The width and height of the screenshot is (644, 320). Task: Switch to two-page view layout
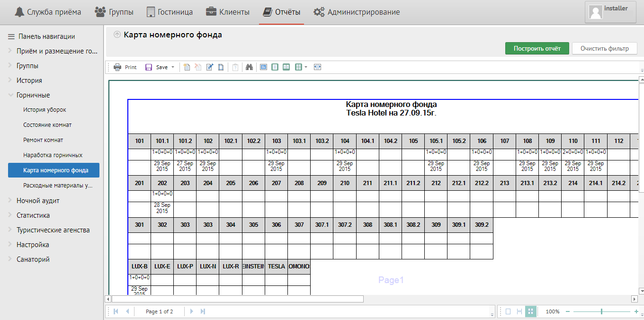click(x=286, y=67)
